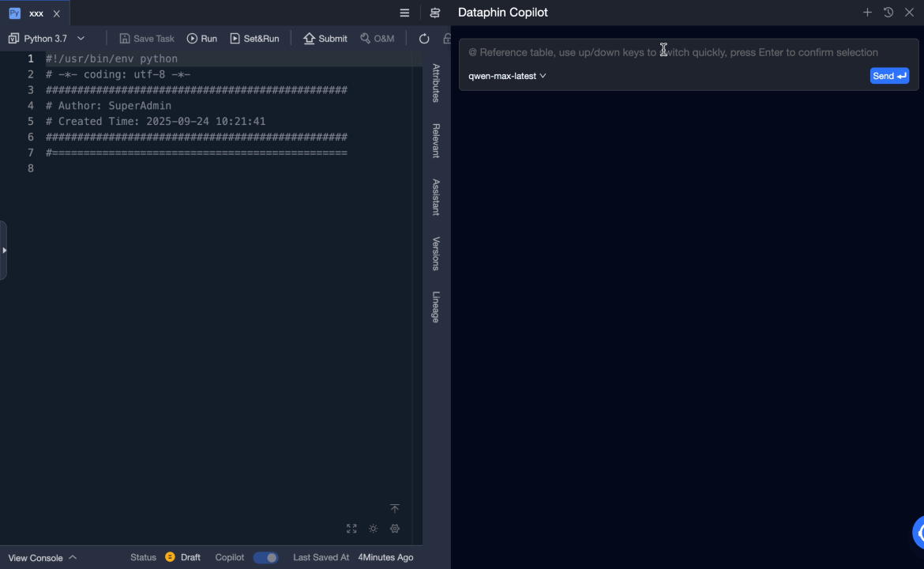924x569 pixels.
Task: Open the Relevant side panel
Action: pyautogui.click(x=436, y=141)
